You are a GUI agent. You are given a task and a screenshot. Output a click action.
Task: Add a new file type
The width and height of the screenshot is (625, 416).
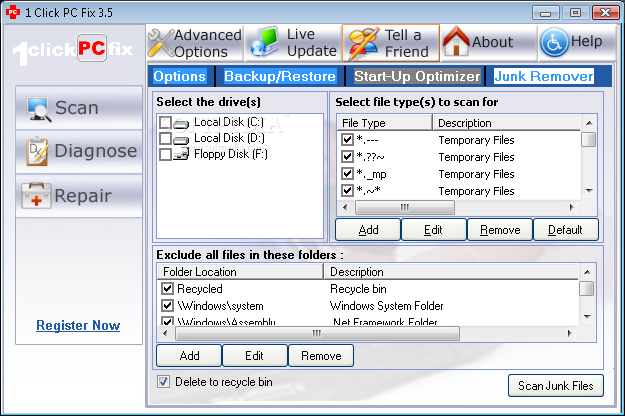coord(368,230)
